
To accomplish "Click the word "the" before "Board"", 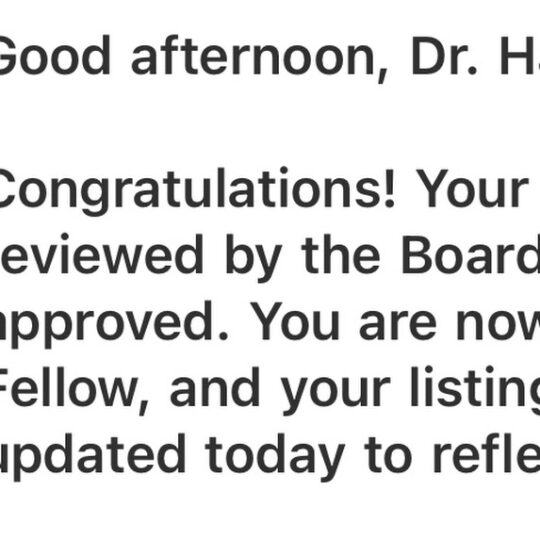I will coord(341,255).
